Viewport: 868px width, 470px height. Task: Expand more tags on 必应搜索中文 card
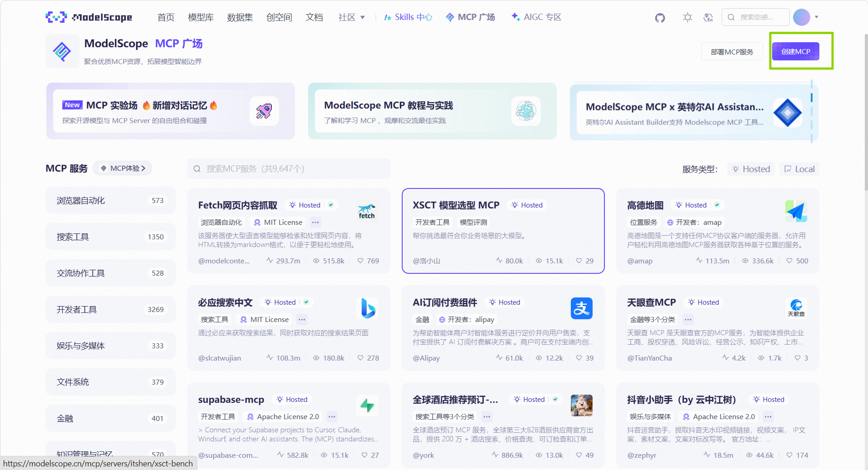[302, 319]
